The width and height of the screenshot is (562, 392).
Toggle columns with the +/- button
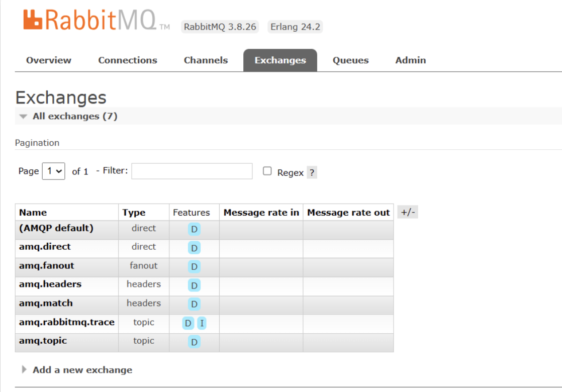pyautogui.click(x=408, y=212)
